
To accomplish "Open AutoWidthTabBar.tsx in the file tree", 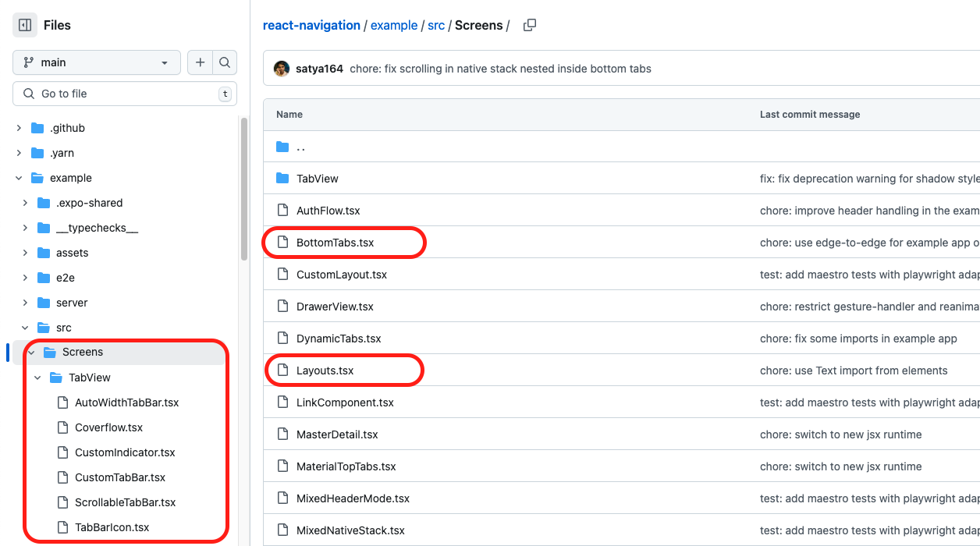I will click(x=127, y=402).
